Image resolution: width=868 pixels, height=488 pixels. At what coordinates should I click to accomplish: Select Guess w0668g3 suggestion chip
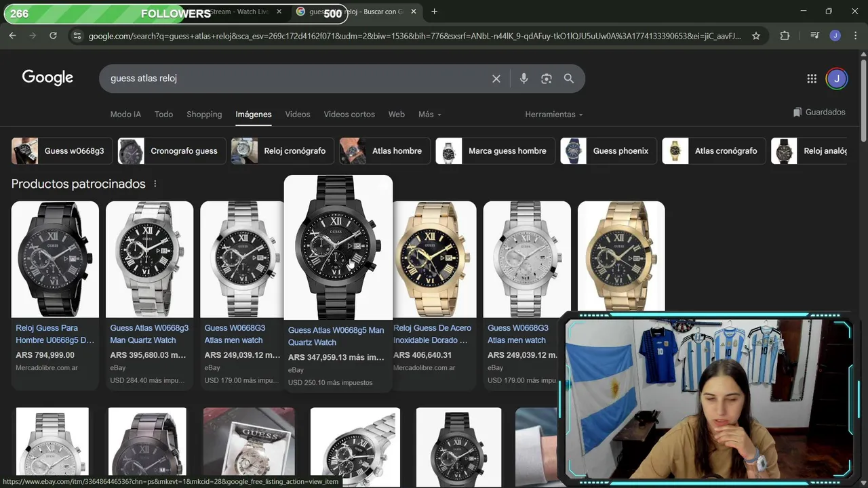pos(62,151)
